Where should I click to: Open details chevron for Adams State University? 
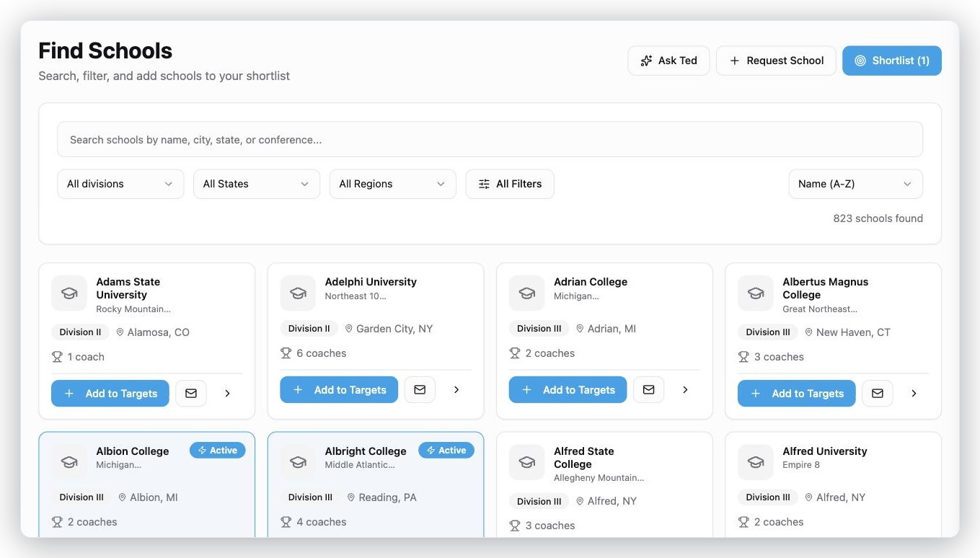pyautogui.click(x=227, y=394)
